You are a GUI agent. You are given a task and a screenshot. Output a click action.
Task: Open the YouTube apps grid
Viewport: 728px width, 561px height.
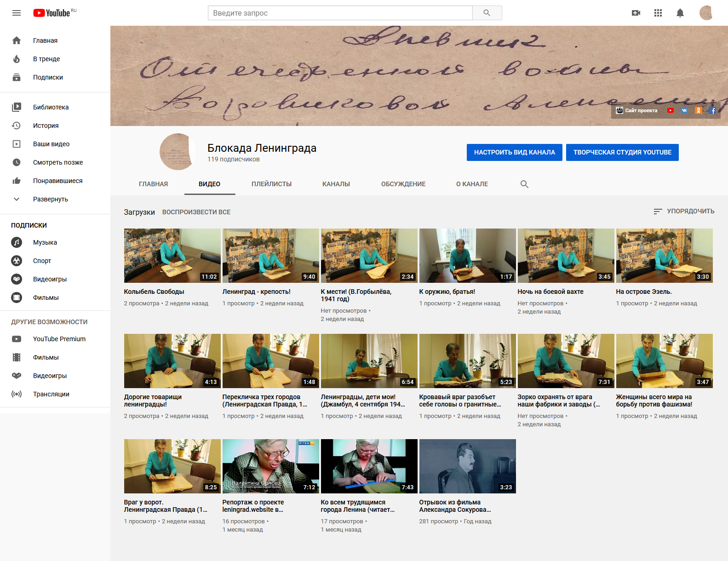coord(658,13)
